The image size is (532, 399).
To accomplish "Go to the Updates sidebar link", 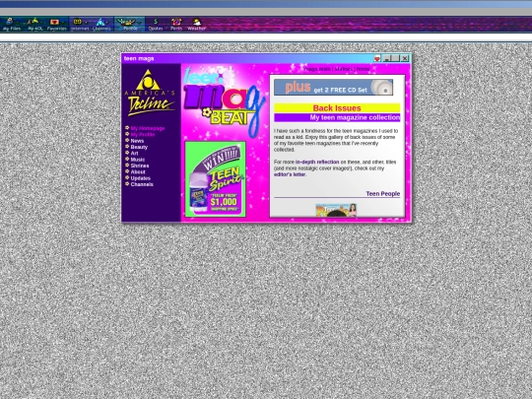I will coord(141,178).
